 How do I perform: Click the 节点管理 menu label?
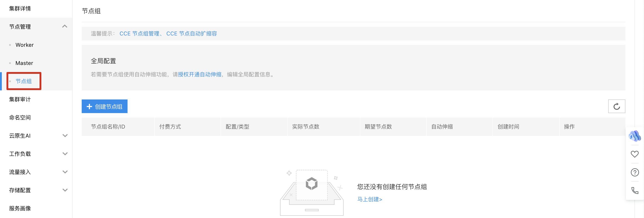(x=20, y=27)
